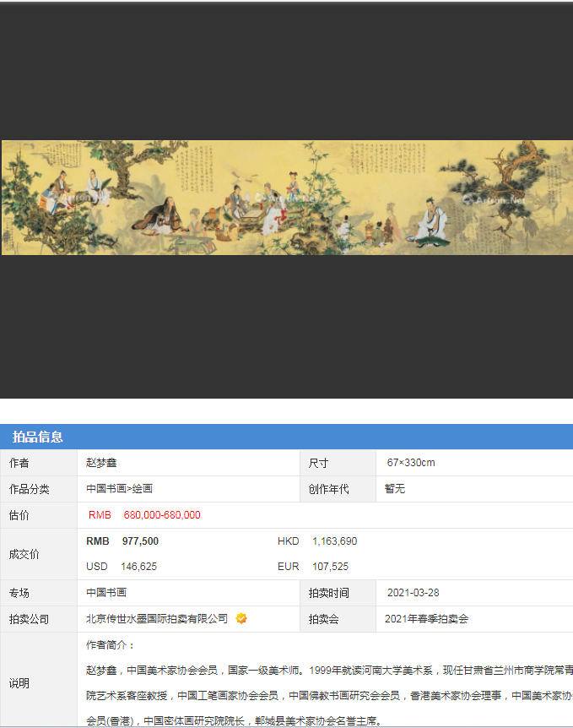Click the 说明 label cell
The image size is (573, 728).
39,680
